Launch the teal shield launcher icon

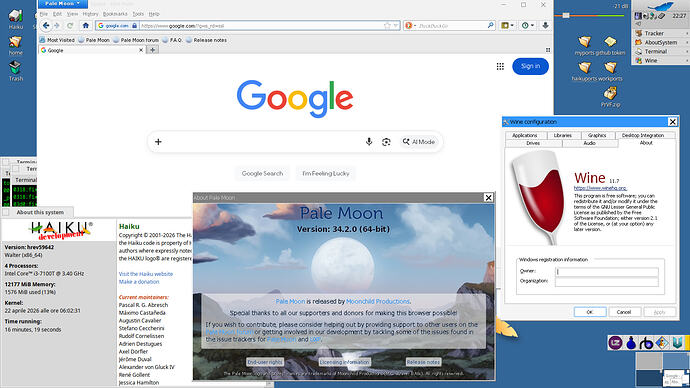[x=678, y=343]
